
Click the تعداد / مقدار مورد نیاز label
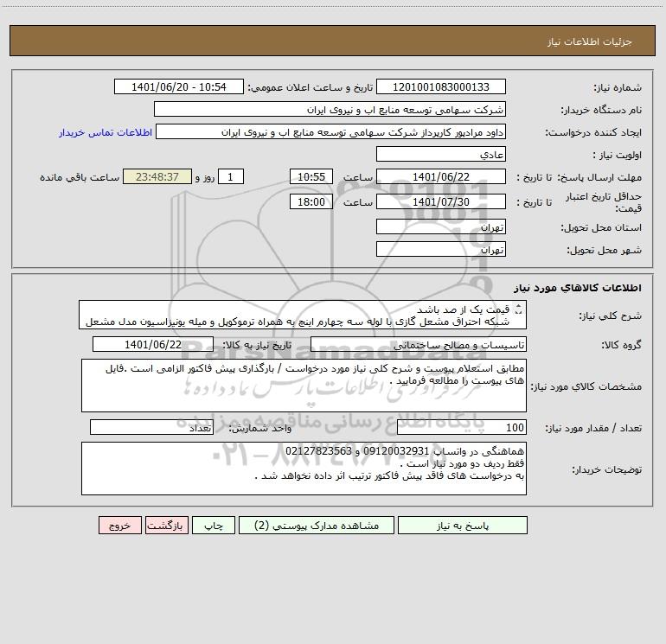pos(593,429)
